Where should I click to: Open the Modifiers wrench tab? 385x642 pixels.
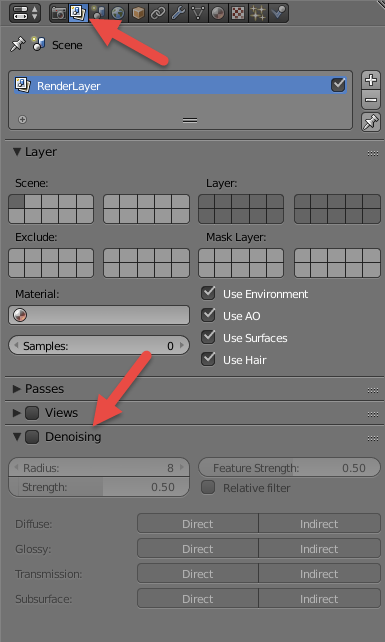178,13
